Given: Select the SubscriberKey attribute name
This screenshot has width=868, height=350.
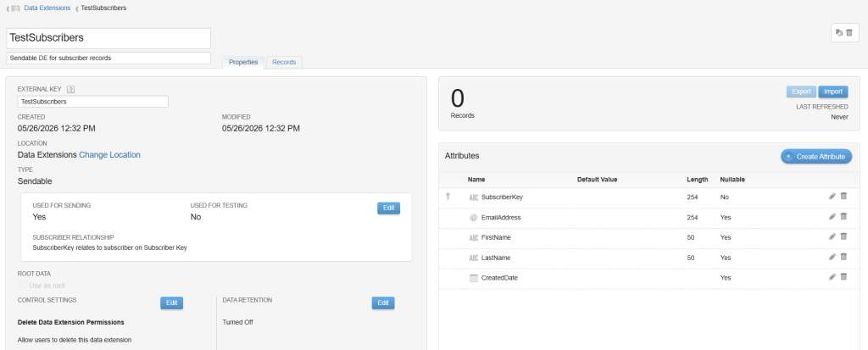Looking at the screenshot, I should 502,197.
